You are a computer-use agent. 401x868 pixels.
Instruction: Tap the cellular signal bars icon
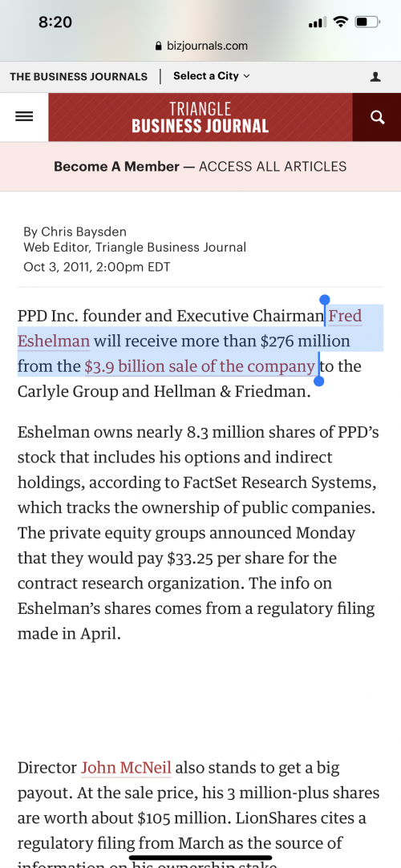pos(316,22)
